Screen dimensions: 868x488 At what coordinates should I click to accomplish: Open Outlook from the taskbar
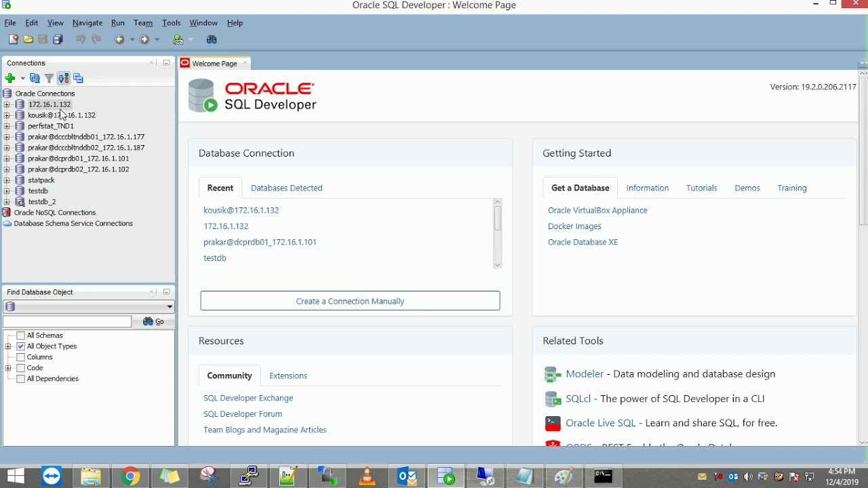click(408, 476)
